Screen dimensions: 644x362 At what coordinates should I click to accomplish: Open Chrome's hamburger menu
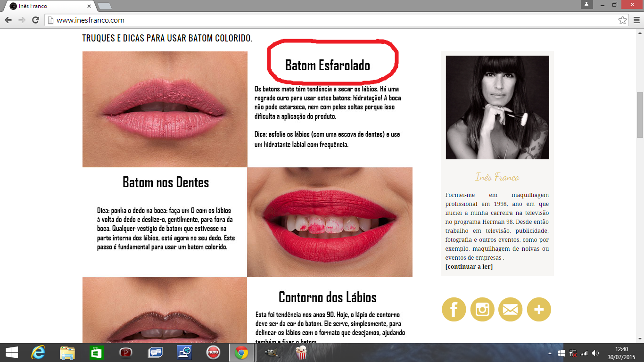coord(636,20)
